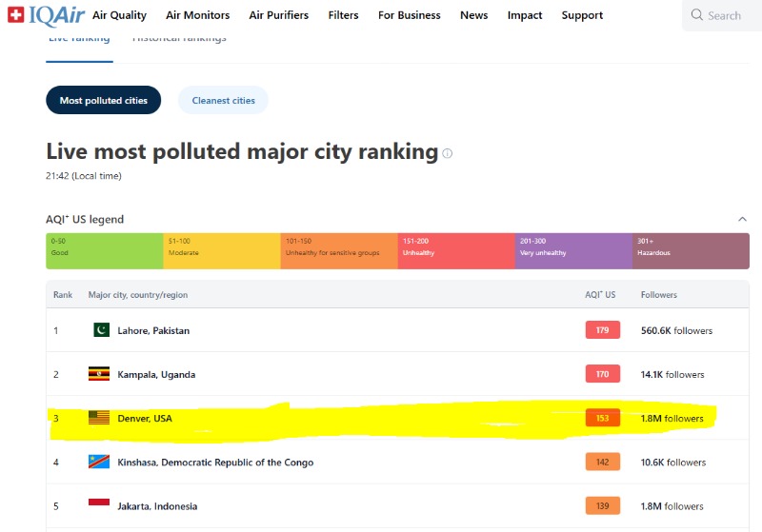
Task: Click the Uganda flag icon
Action: click(99, 374)
